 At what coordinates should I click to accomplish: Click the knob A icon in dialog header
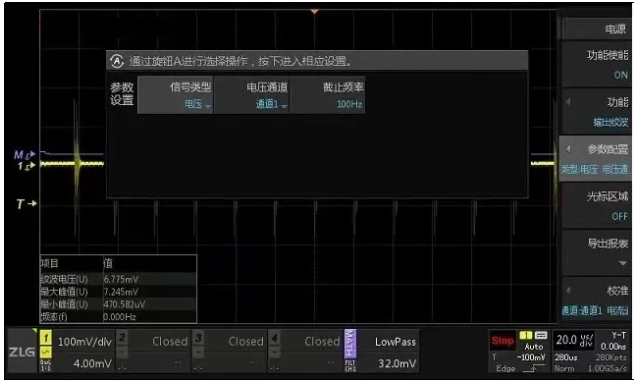point(117,61)
